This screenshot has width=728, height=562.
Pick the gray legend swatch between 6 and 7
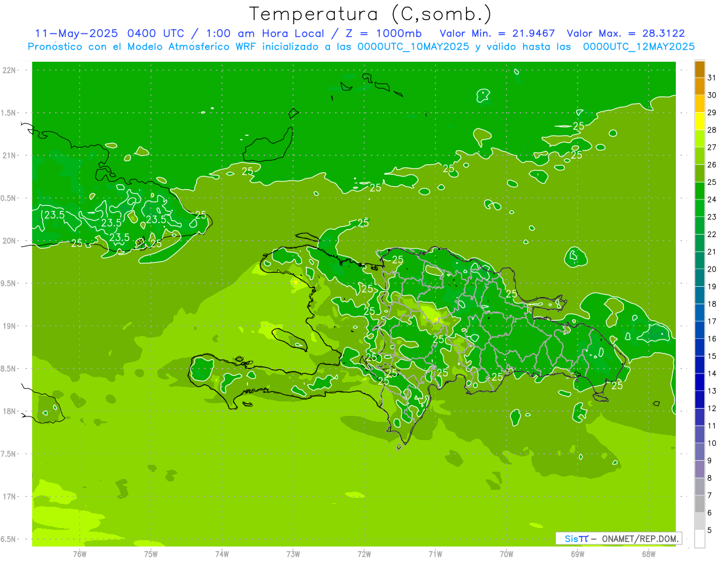(x=699, y=504)
